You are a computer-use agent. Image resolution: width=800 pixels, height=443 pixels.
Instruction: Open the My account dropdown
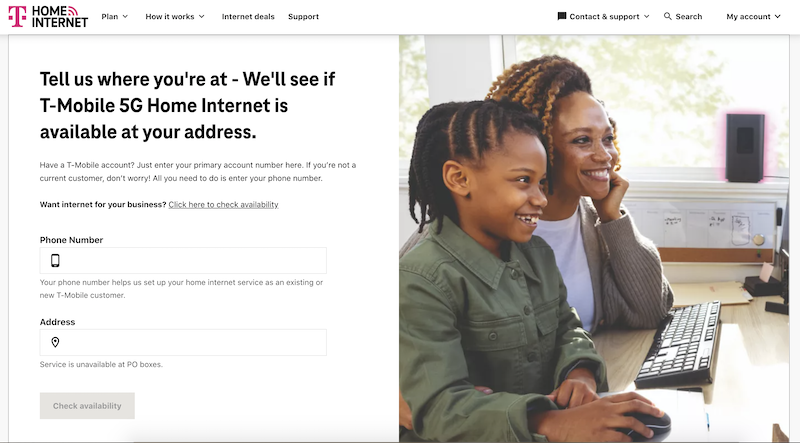(x=754, y=16)
